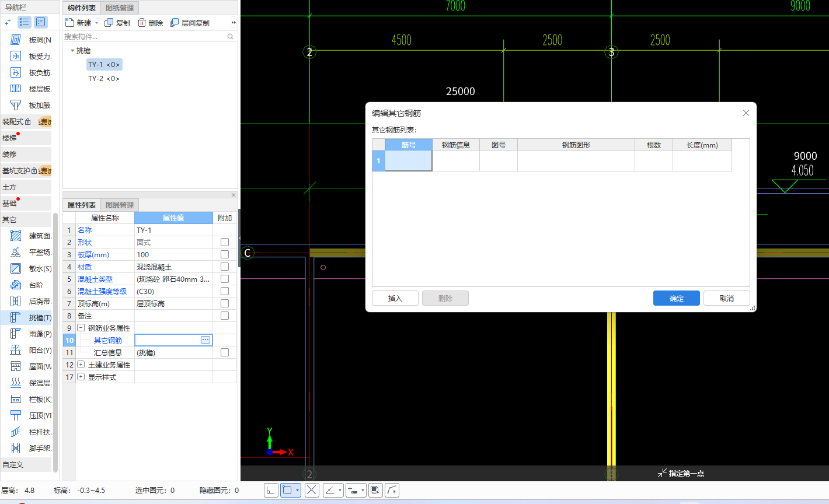This screenshot has width=829, height=504.
Task: Switch to the 图层管理 tab
Action: point(120,205)
